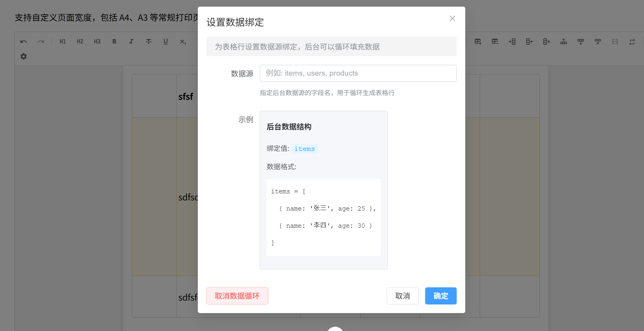Screen dimensions: 644x331
Task: Insert a row below using toolbar icon
Action: 581,41
